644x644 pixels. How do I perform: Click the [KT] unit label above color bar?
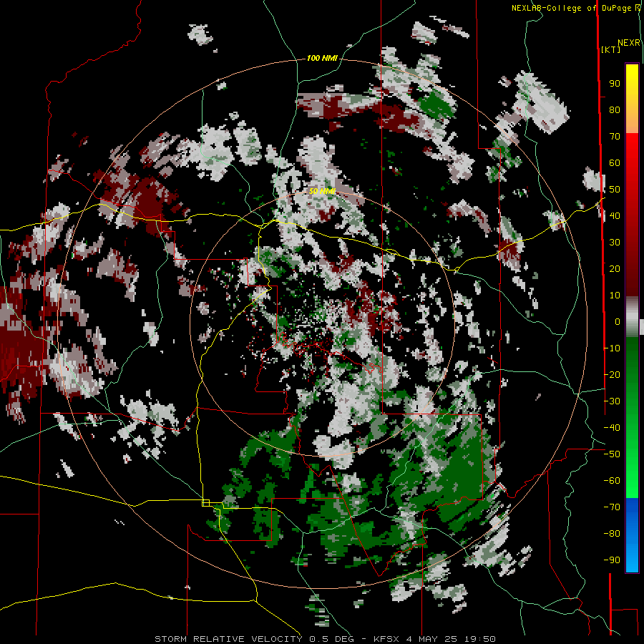click(610, 49)
